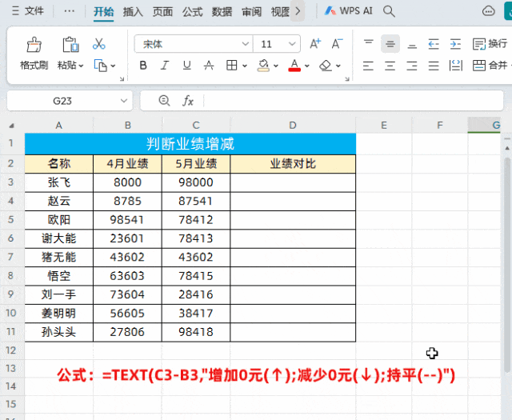Show more ribbon tabs with the chevron
Screen dimensions: 512x420
coord(298,11)
